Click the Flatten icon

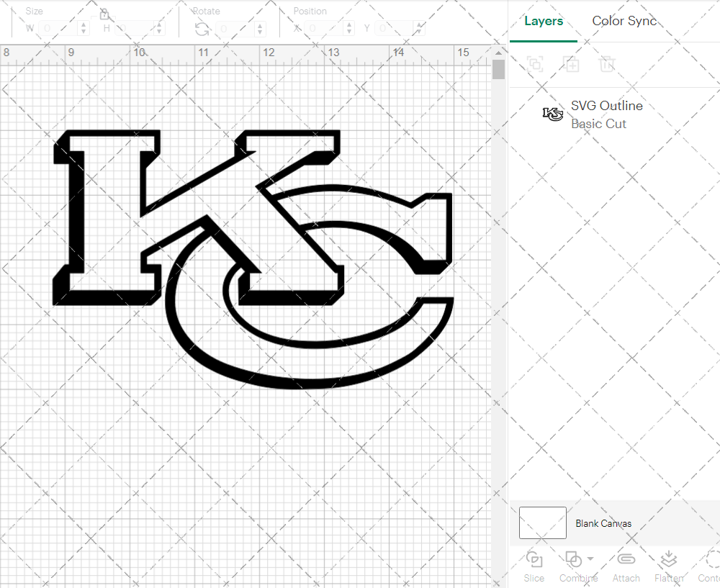pos(668,561)
